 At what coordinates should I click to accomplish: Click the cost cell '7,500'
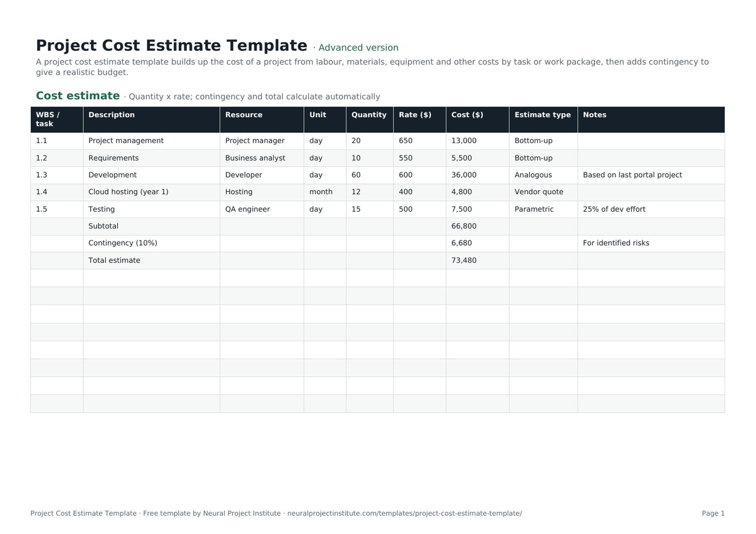477,209
